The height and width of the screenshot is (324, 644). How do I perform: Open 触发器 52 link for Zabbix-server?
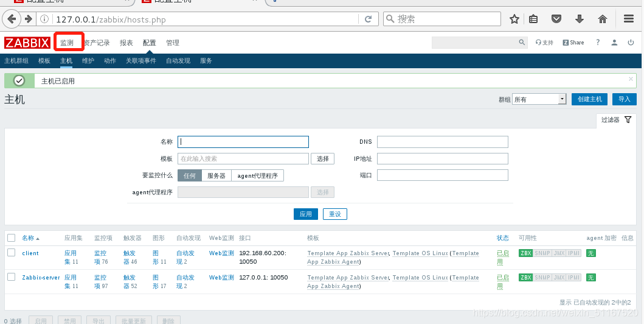[x=130, y=281]
